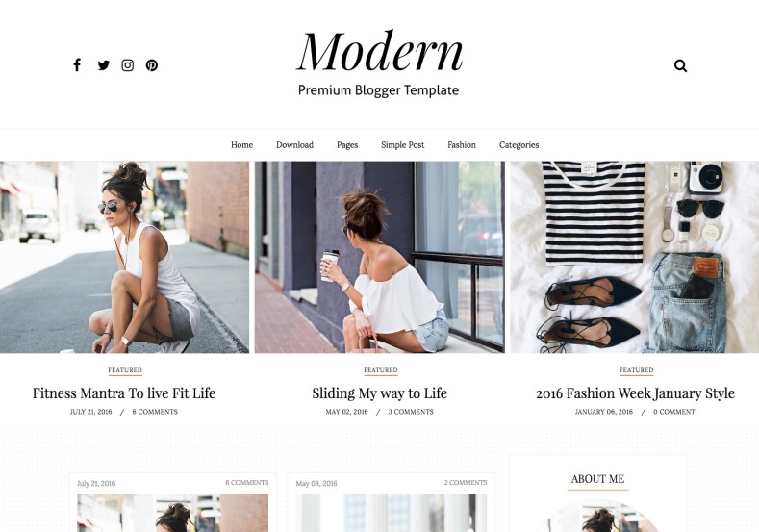Open 3 COMMENTS link under Sliding post
Viewport: 759px width, 532px height.
click(x=411, y=412)
